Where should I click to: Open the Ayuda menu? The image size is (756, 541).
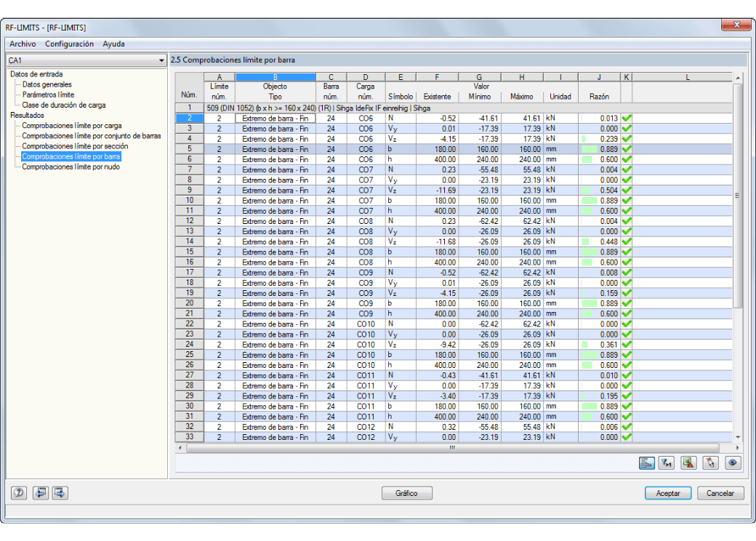coord(113,44)
